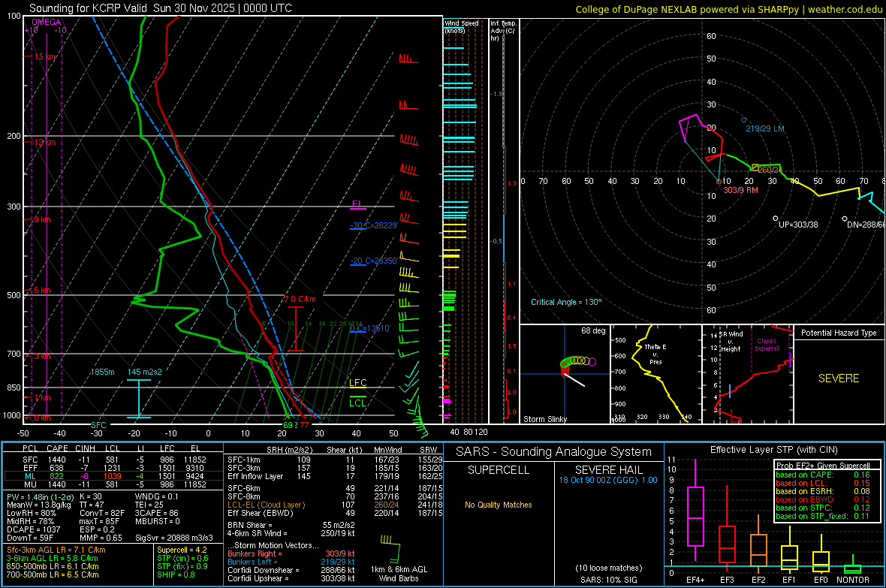Click the weather.cod.edu NEXLAB credit text
The width and height of the screenshot is (886, 588).
click(x=728, y=9)
